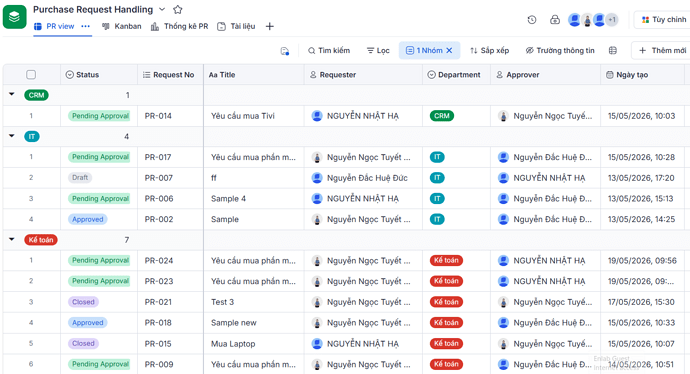Remove grouping with the X on 1 Nhóm

coord(449,51)
